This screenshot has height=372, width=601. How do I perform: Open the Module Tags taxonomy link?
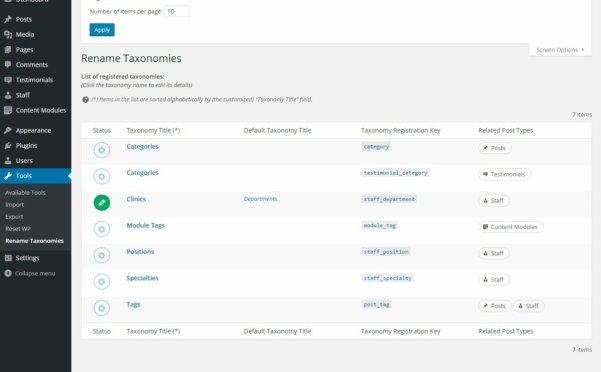click(x=146, y=225)
